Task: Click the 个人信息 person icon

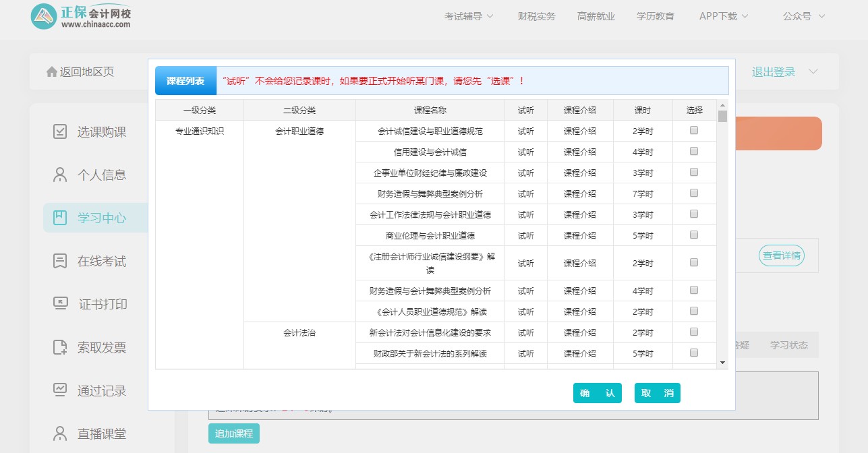Action: tap(60, 175)
